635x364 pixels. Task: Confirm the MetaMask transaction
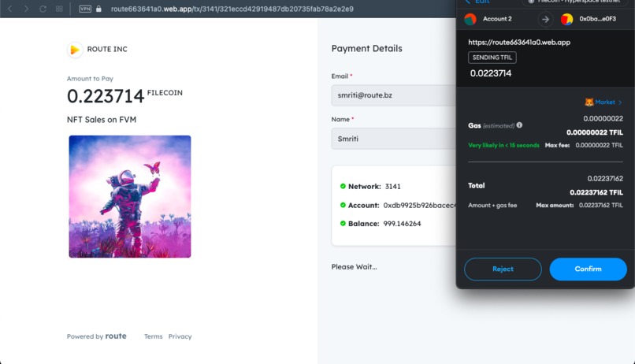tap(588, 269)
